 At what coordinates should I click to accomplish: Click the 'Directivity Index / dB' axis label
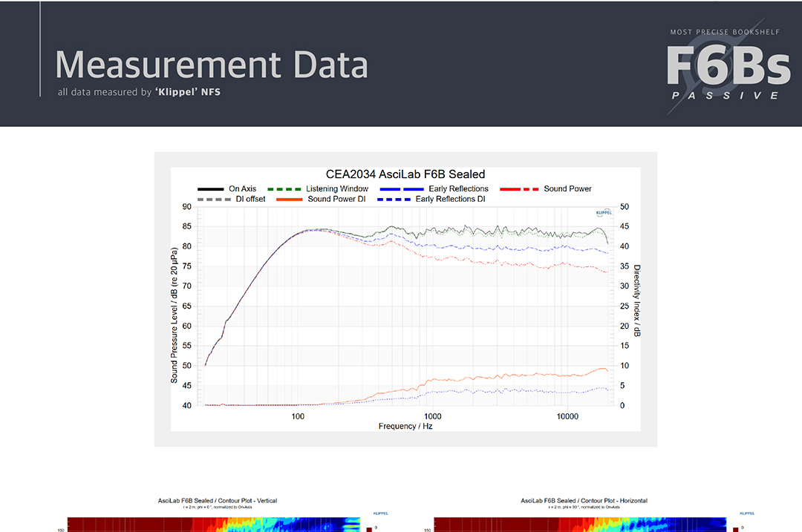[x=637, y=301]
